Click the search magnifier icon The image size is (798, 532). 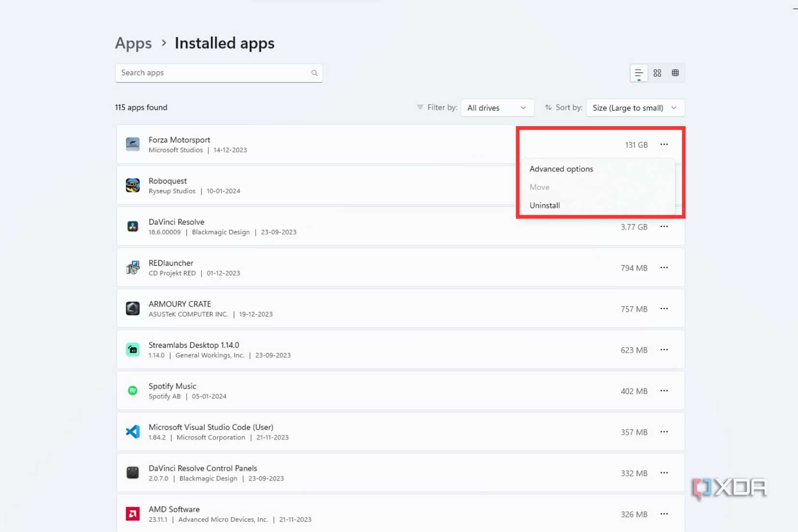click(314, 73)
